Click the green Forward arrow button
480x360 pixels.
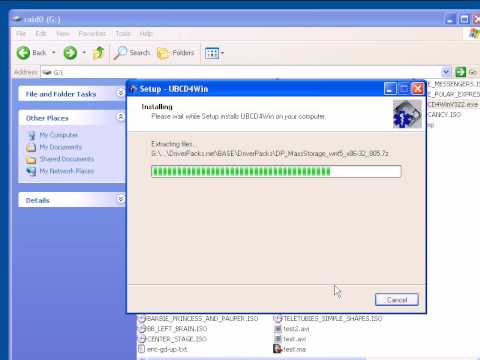[x=70, y=53]
